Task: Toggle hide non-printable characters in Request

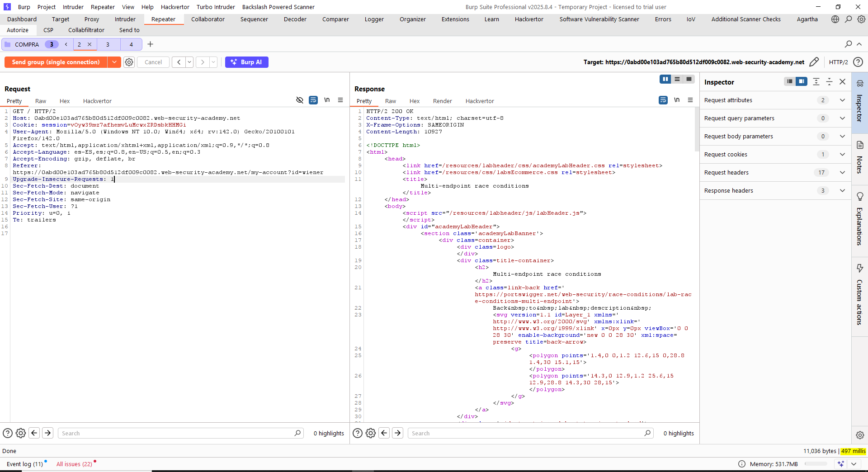Action: (299, 100)
